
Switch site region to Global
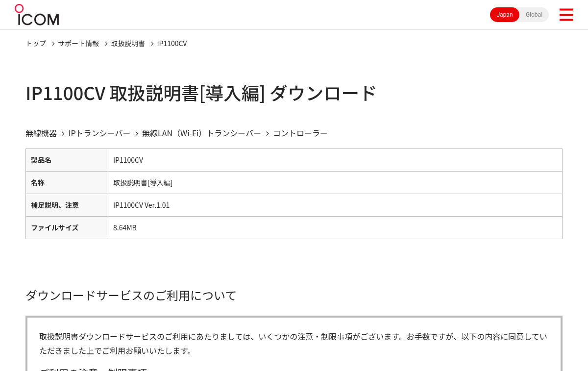click(534, 15)
